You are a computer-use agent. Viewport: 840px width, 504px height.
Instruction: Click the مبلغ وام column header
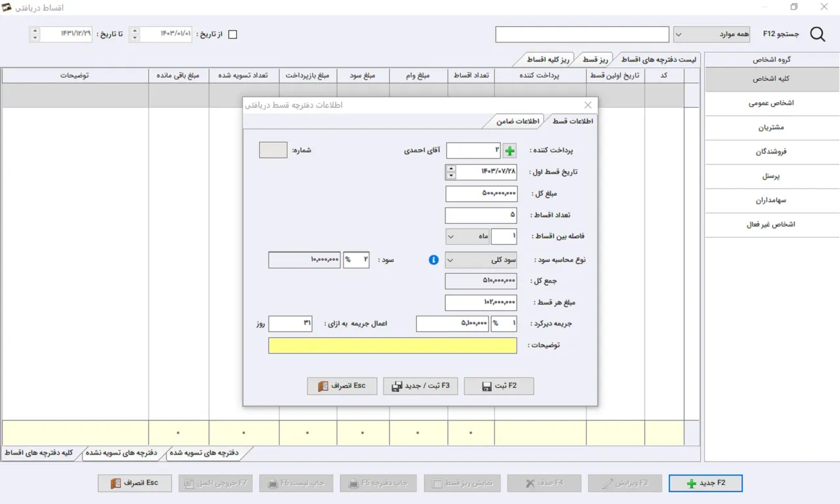[x=419, y=75]
